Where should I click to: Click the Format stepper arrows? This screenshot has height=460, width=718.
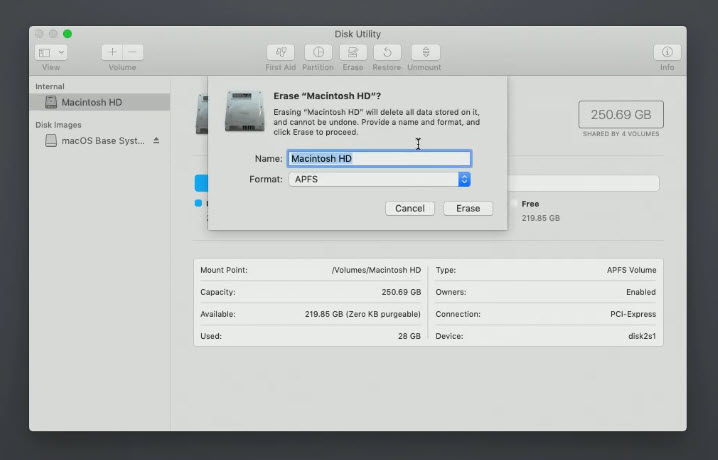click(464, 179)
